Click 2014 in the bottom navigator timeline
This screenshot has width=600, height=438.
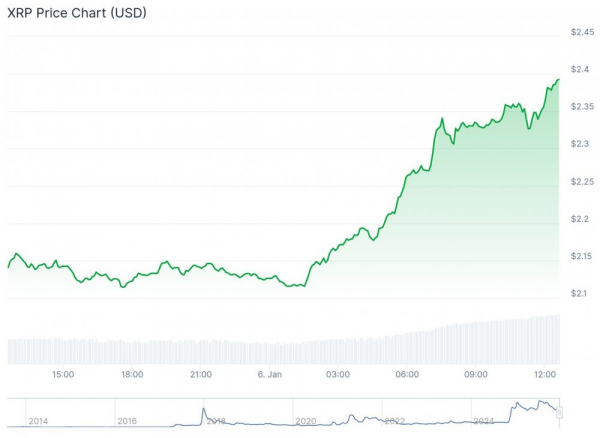[39, 421]
